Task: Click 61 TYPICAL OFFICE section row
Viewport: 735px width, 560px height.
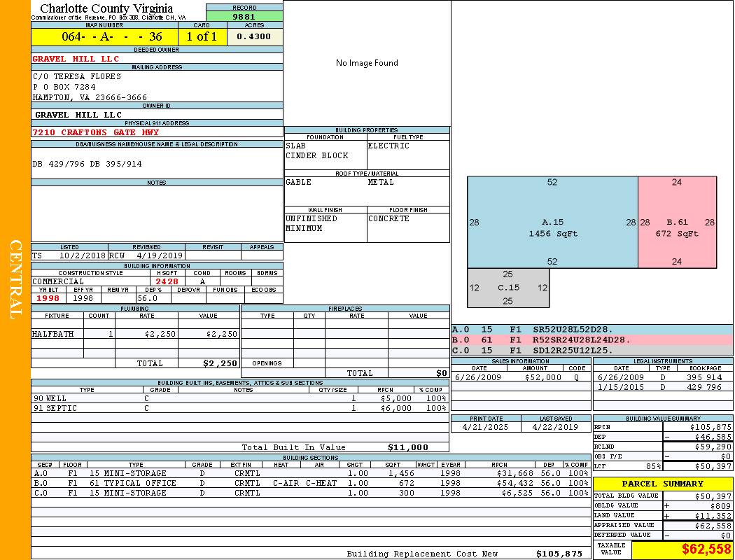Action: (x=311, y=483)
